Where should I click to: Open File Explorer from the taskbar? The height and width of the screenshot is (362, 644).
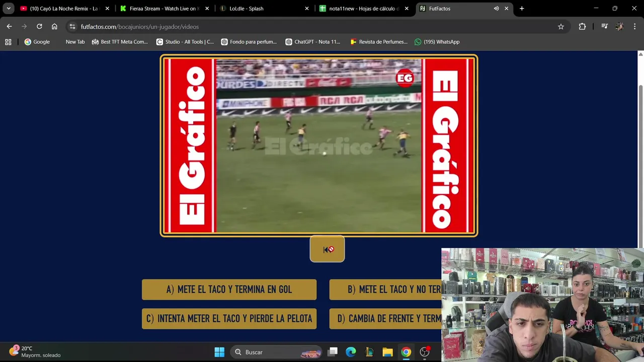point(387,352)
